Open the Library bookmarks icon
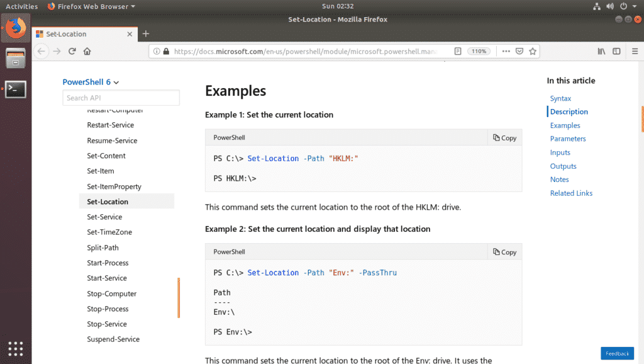 601,51
